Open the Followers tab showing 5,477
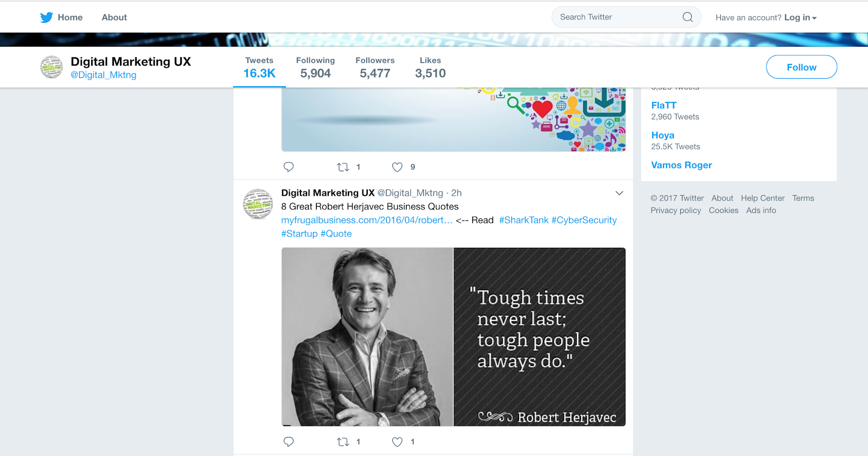868x456 pixels. point(375,68)
